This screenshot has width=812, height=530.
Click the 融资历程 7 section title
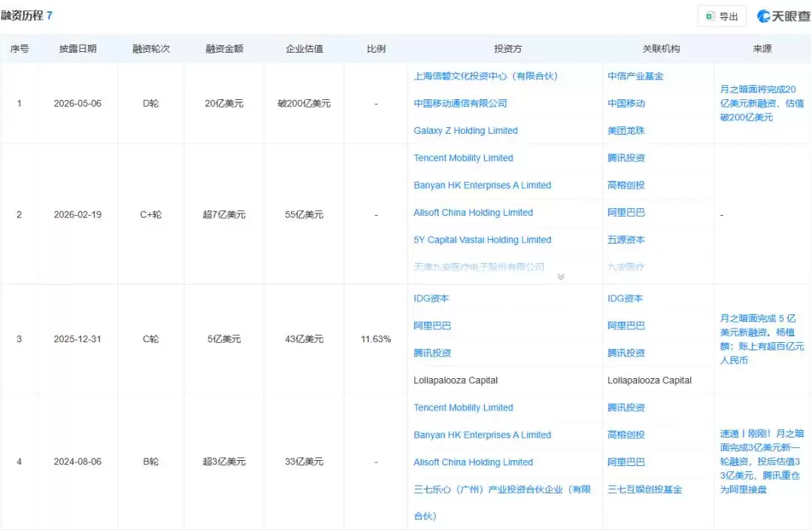click(26, 16)
